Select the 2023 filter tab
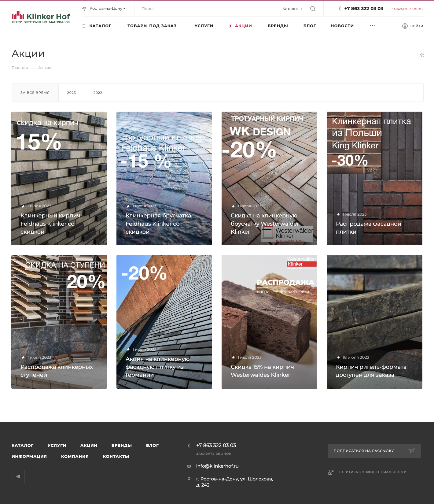The width and height of the screenshot is (434, 504). (72, 93)
